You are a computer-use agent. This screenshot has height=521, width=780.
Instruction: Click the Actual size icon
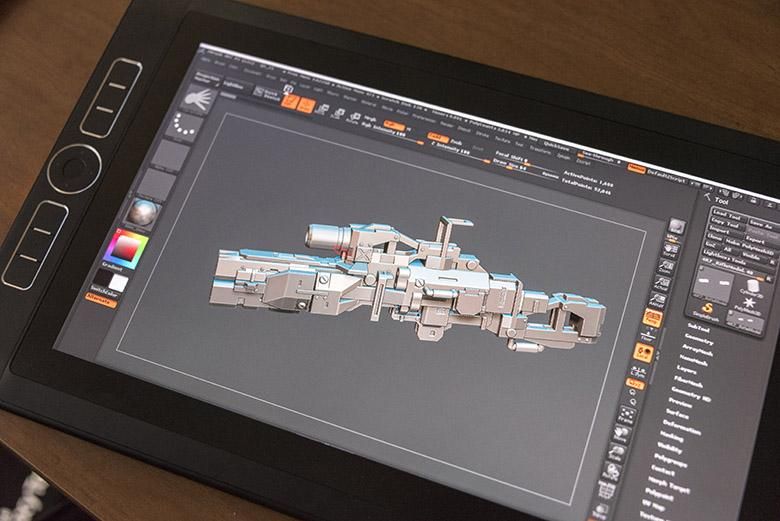pos(662,284)
